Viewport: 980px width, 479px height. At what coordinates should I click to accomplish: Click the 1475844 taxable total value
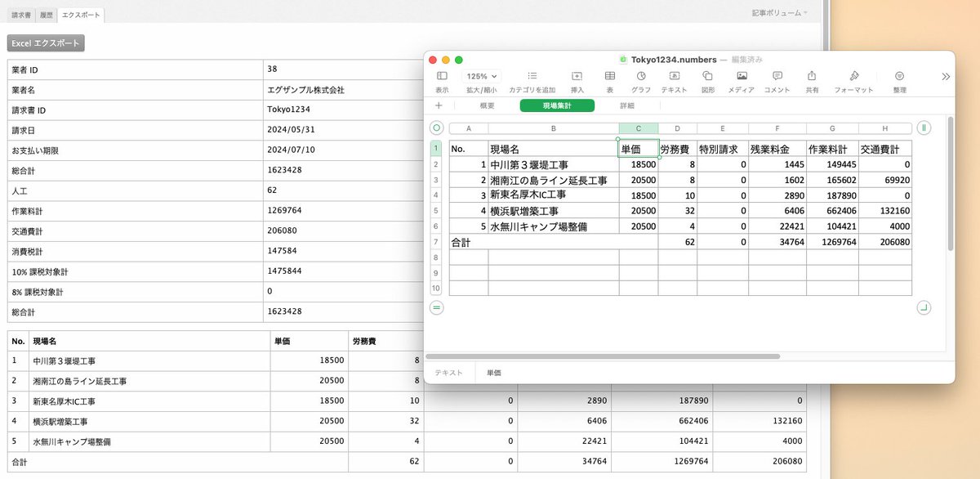pyautogui.click(x=284, y=271)
